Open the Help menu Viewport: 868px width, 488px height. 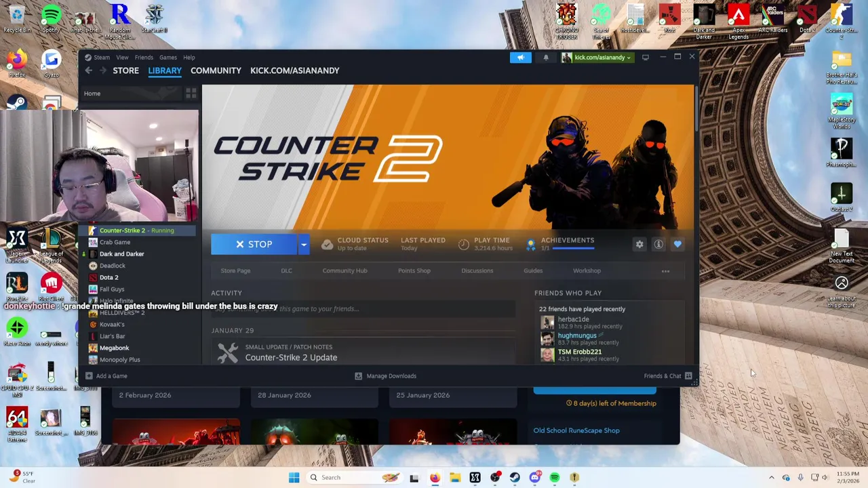click(x=189, y=58)
